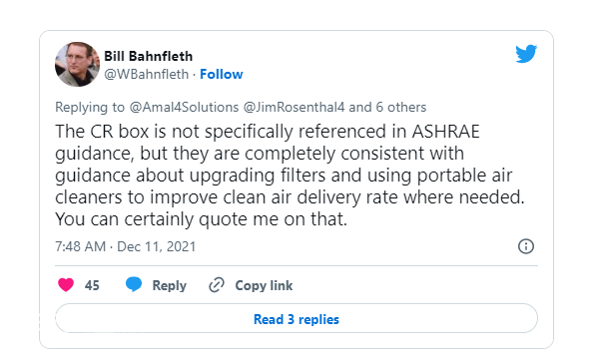Click the Copy link text
The height and width of the screenshot is (364, 594).
[264, 285]
